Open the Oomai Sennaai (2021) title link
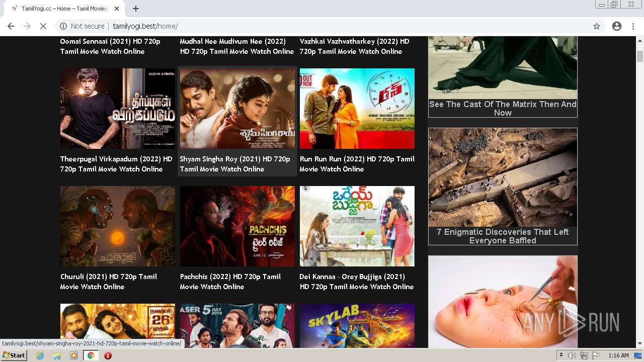The image size is (644, 362). pos(110,46)
